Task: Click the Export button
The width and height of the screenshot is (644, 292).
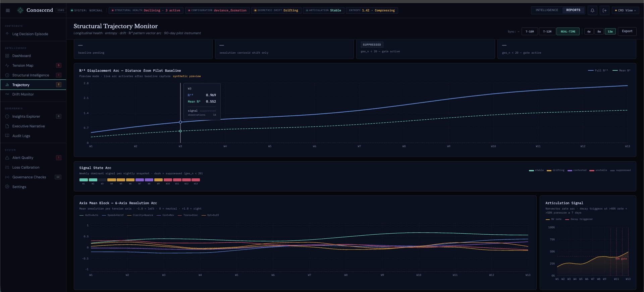Action: coord(627,31)
